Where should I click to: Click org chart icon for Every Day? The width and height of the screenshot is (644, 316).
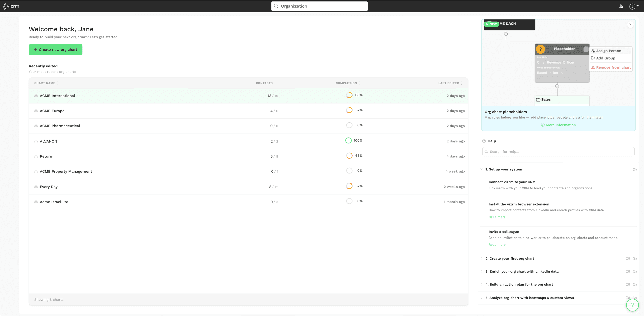pyautogui.click(x=36, y=187)
